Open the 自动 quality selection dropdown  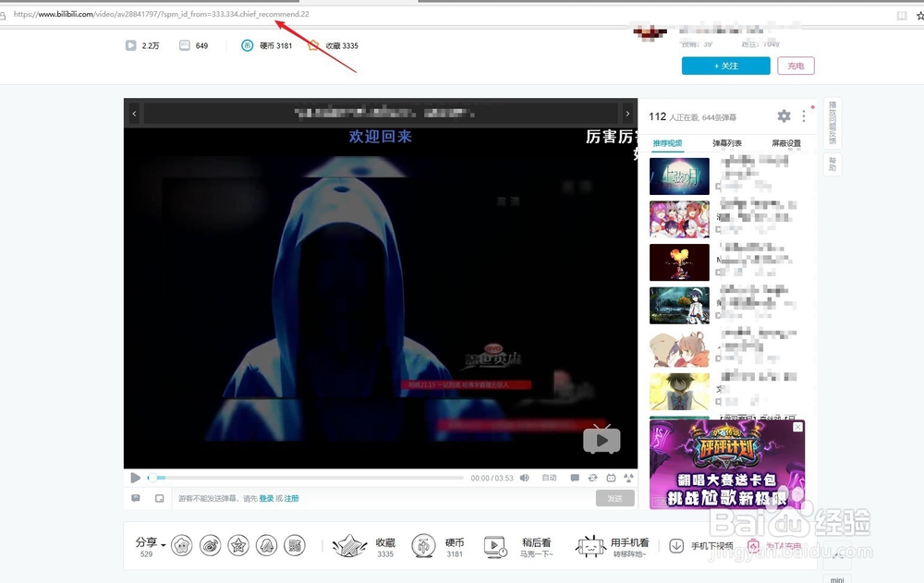(x=549, y=478)
